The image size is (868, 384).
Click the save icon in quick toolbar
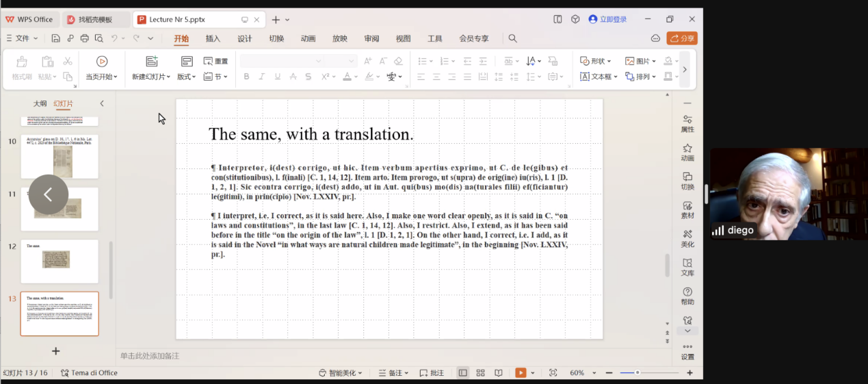point(55,38)
